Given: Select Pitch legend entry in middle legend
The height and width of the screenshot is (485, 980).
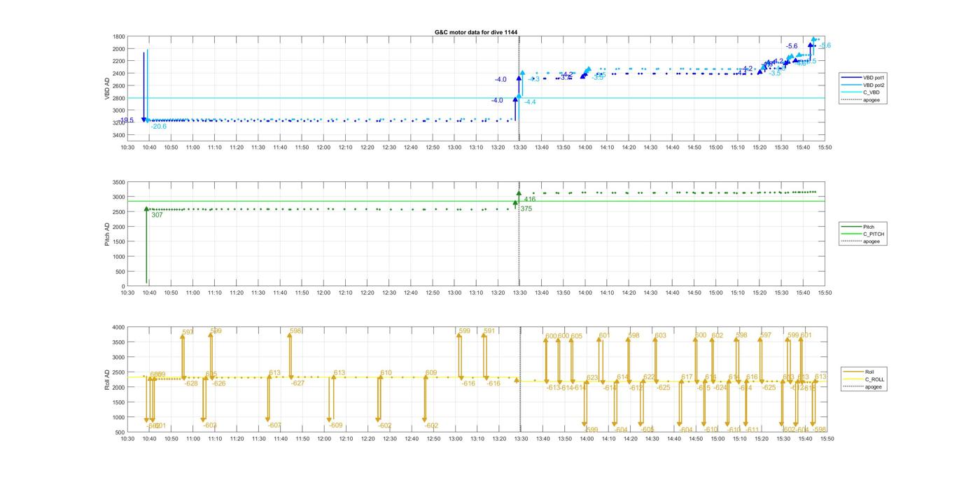Looking at the screenshot, I should point(862,227).
